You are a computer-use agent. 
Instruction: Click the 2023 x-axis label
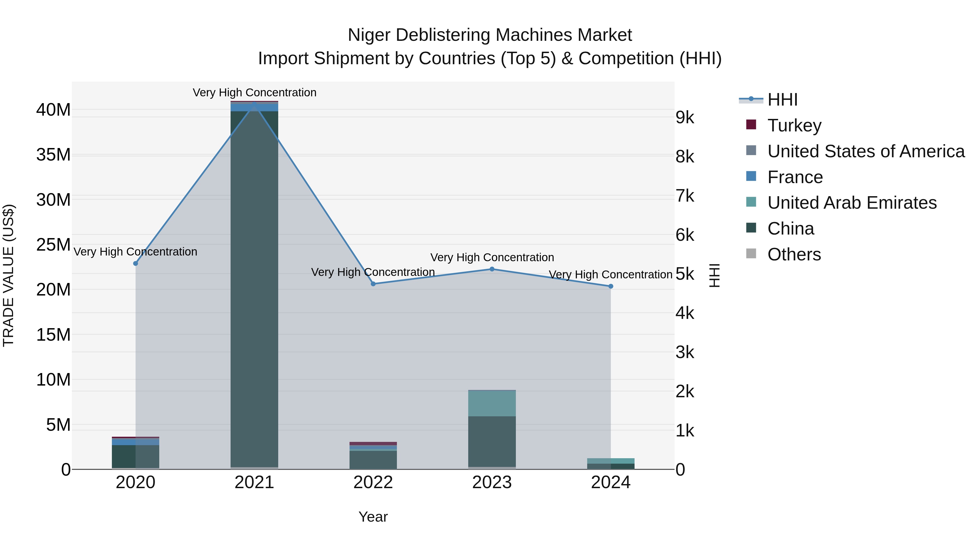point(492,482)
